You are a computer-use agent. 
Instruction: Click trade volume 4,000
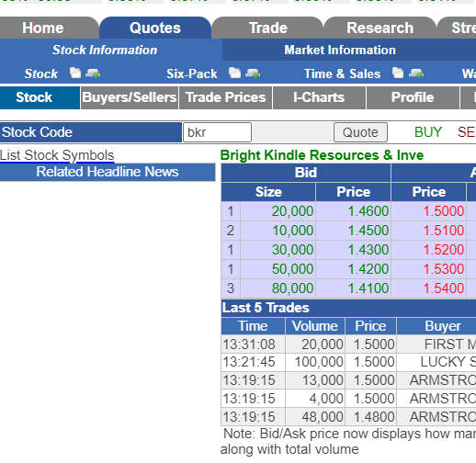(x=326, y=399)
